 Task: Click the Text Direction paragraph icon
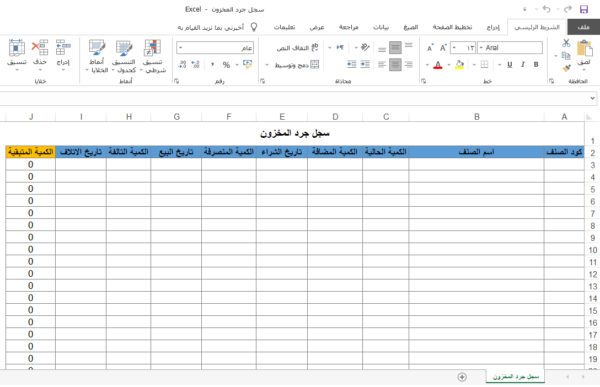[x=340, y=47]
